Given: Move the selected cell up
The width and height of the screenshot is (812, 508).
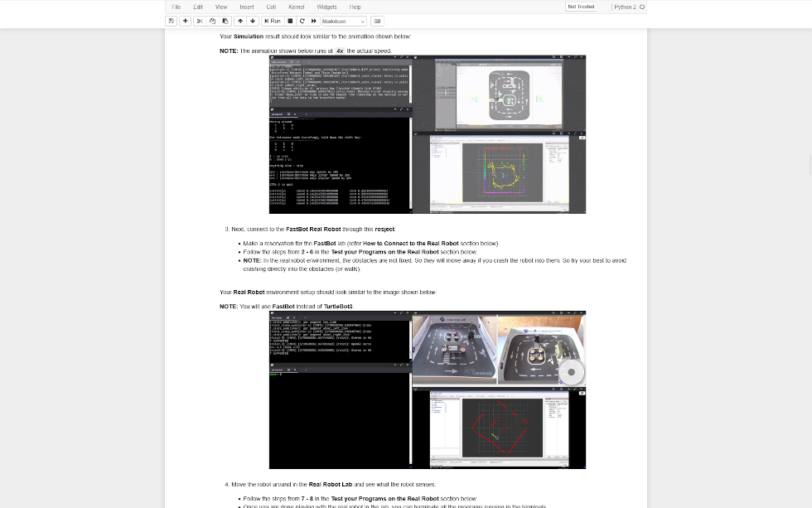Looking at the screenshot, I should tap(240, 21).
